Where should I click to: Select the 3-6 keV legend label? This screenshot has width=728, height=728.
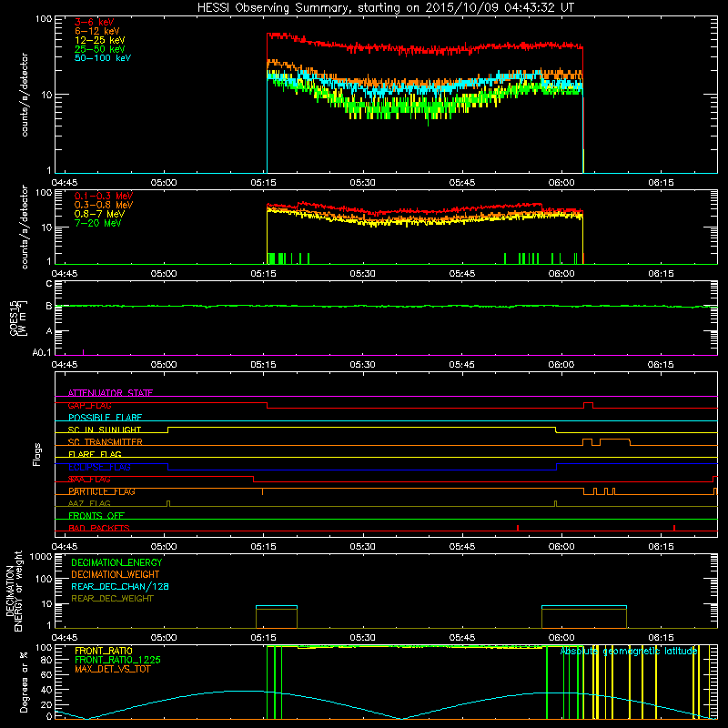click(x=95, y=22)
